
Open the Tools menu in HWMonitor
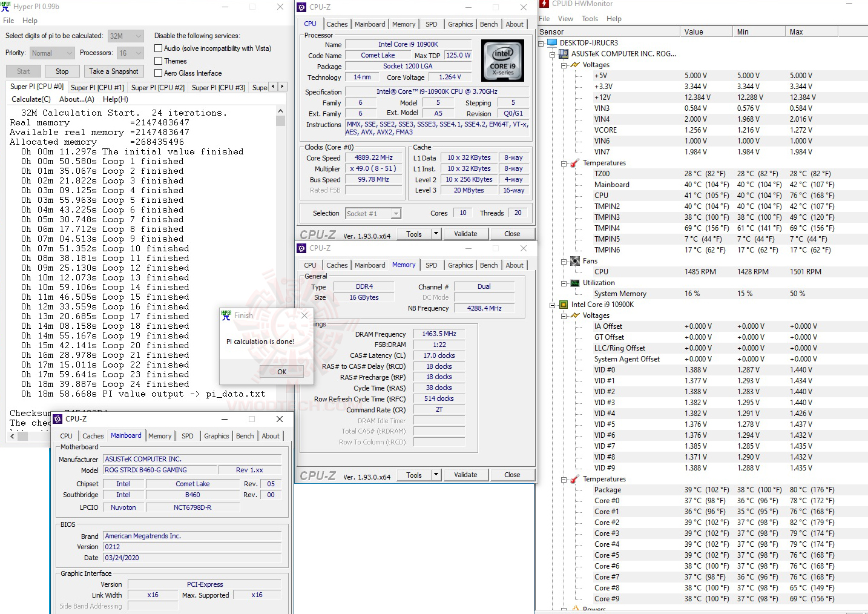tap(590, 19)
